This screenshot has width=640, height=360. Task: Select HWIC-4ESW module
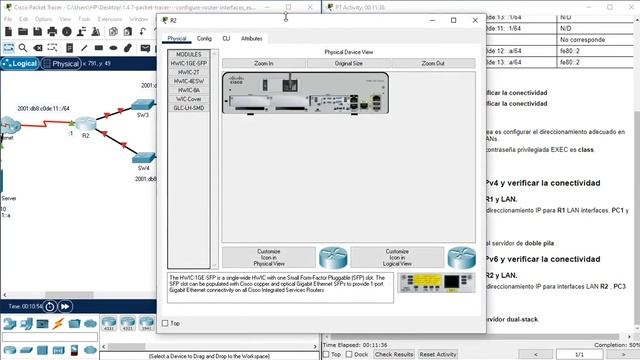click(189, 81)
